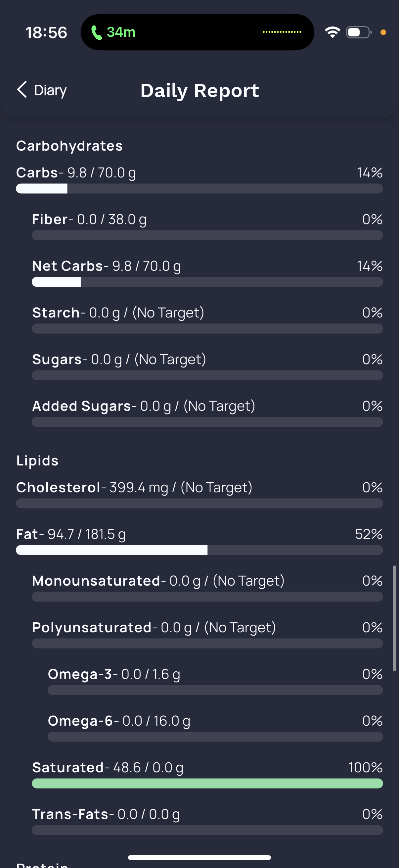The image size is (399, 868).
Task: Tap the green phone call icon
Action: tap(96, 33)
